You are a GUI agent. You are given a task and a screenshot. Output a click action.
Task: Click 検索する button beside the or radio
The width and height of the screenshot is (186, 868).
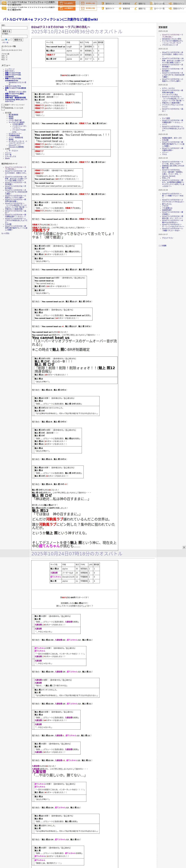coord(18,40)
